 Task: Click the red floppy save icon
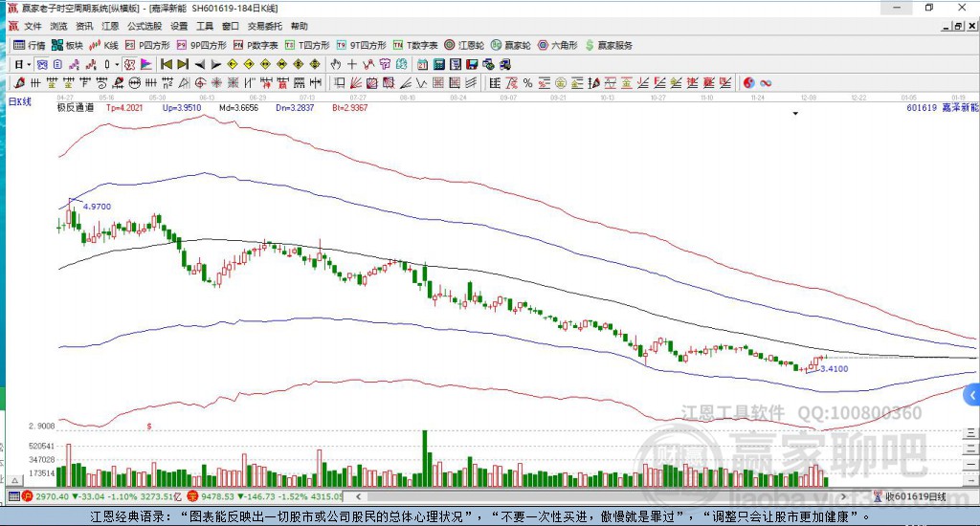[x=472, y=64]
